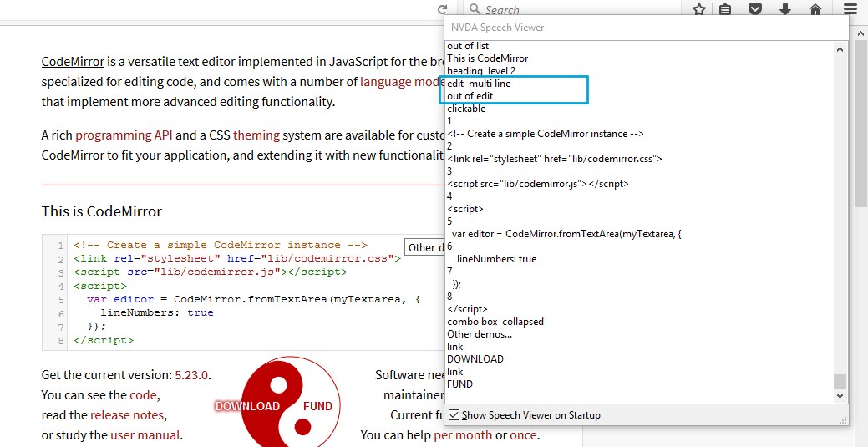The width and height of the screenshot is (868, 447).
Task: Click 'out of list' in speech viewer
Action: tap(468, 46)
